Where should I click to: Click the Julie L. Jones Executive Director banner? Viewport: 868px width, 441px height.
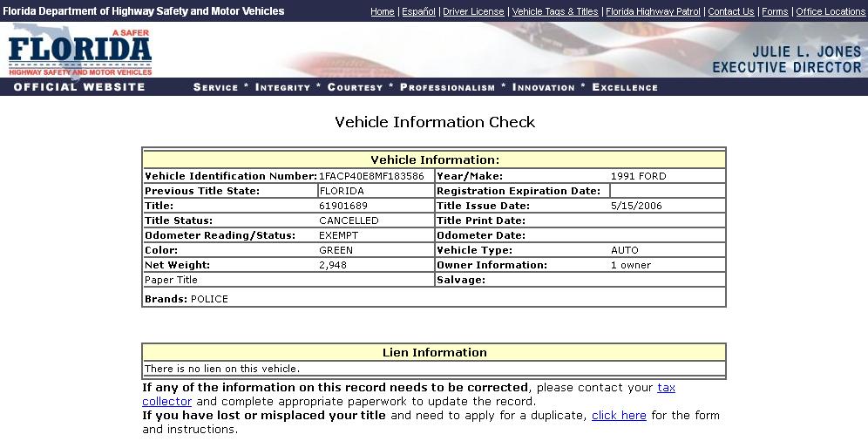click(x=786, y=59)
